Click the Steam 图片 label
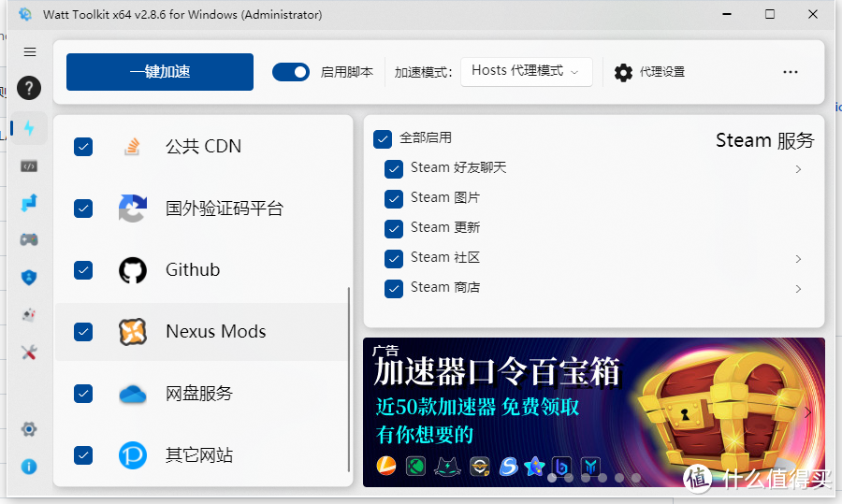Screen dimensions: 842x504 click(x=445, y=197)
